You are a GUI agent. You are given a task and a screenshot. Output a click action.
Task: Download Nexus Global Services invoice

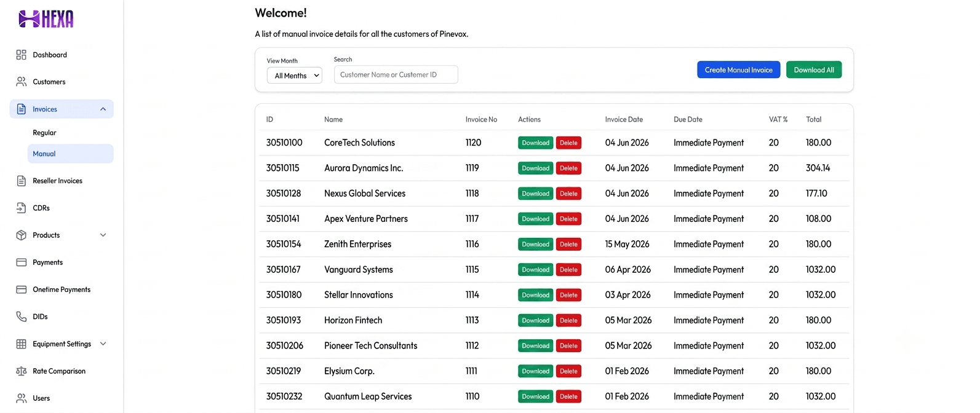click(535, 194)
